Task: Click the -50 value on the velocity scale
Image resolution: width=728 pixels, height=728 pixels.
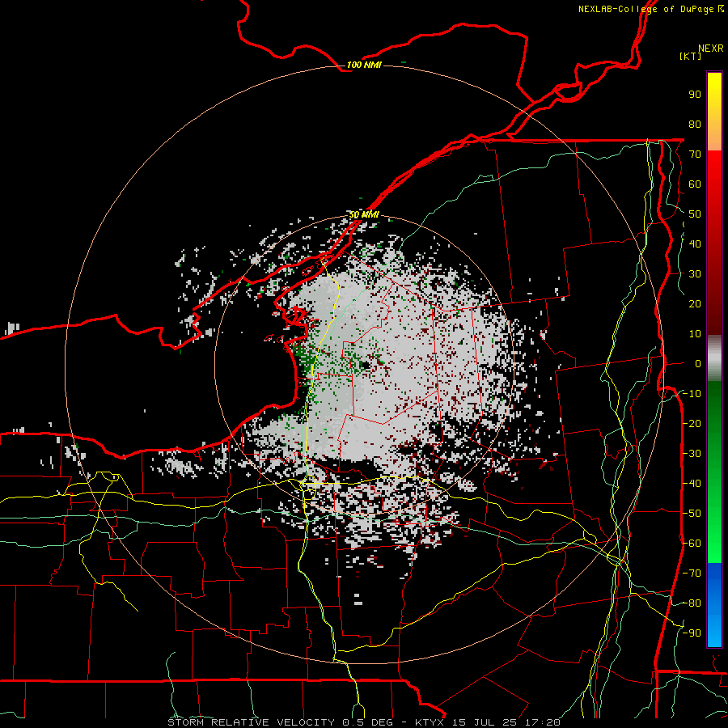Action: [692, 514]
